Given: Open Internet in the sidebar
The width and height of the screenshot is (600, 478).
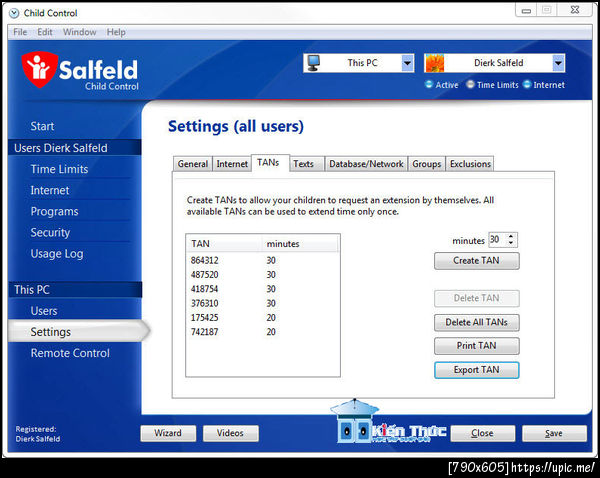Looking at the screenshot, I should [x=50, y=190].
